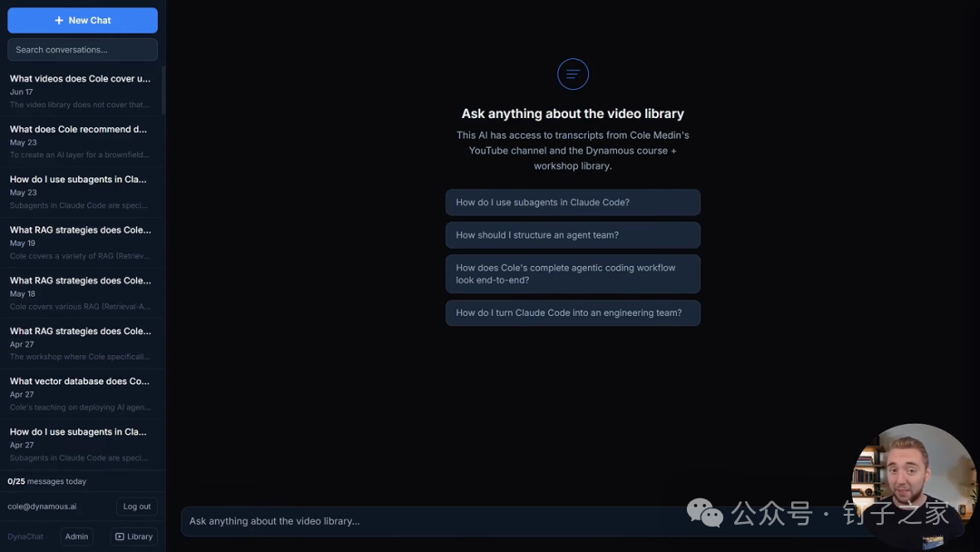This screenshot has width=980, height=552.
Task: Choose suggestion about Cole's complete agentic coding workflow
Action: point(573,274)
